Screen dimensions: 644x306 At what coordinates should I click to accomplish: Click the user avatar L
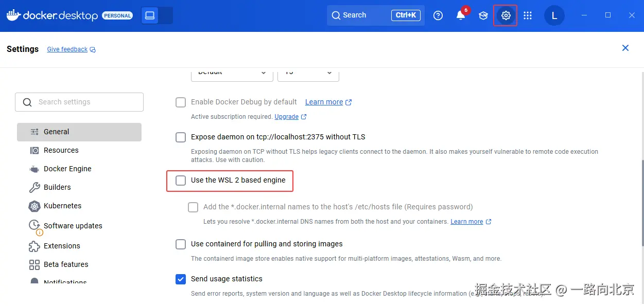click(554, 15)
